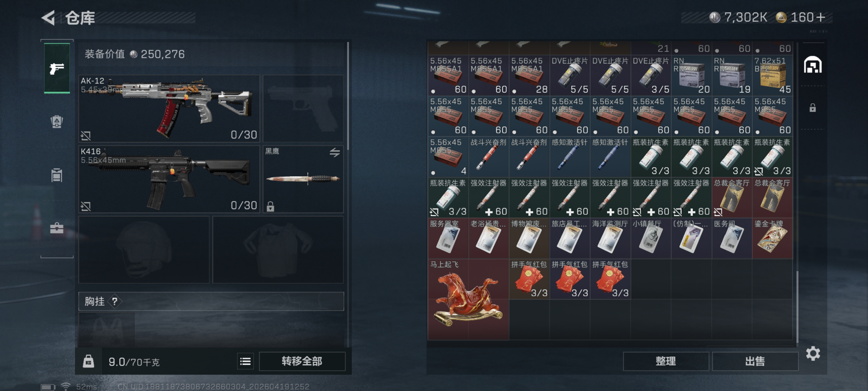Select the 马上起飞 red horse item

point(468,299)
